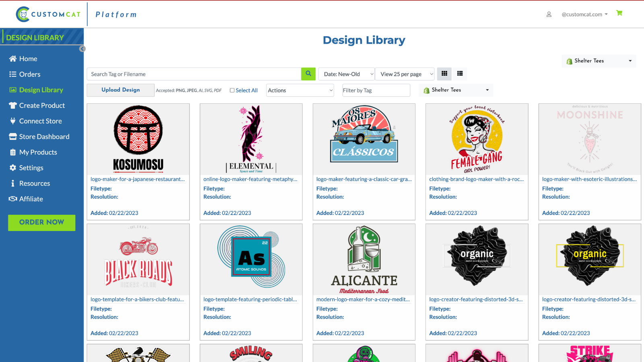Open the KOSUMOSU design thumbnail
The image size is (644, 362).
(x=138, y=139)
